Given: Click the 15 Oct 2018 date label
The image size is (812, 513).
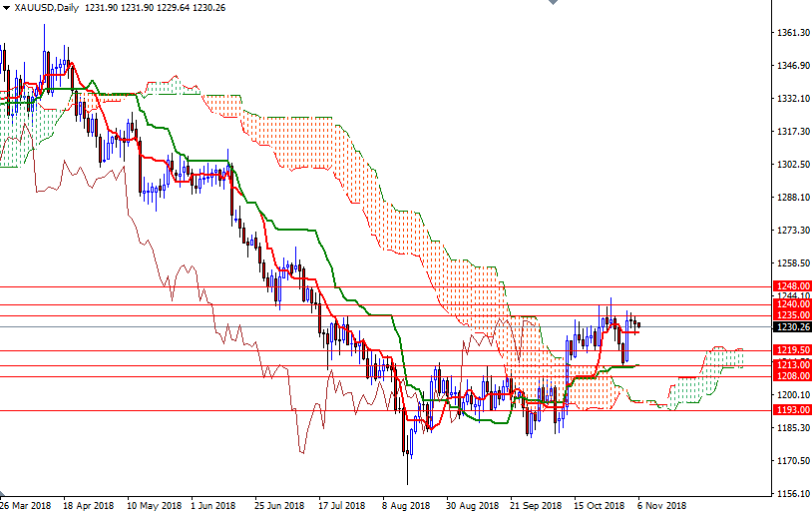Looking at the screenshot, I should (x=599, y=505).
